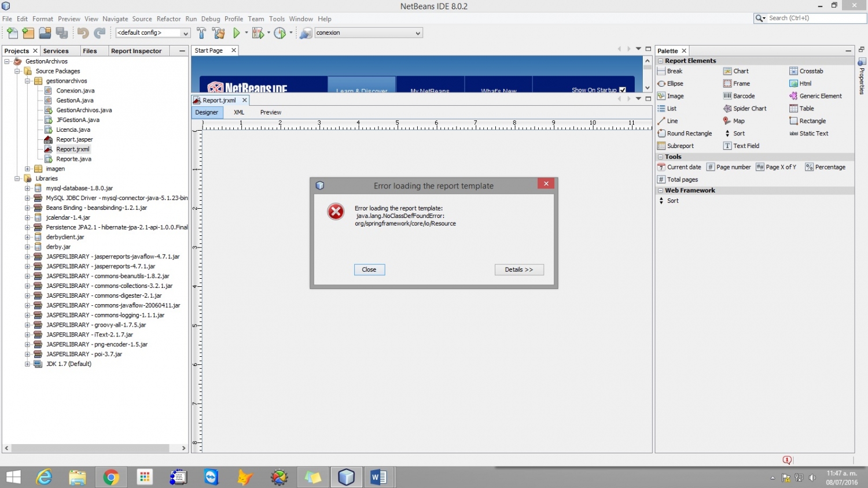
Task: Select the Generic Element palette item
Action: pos(816,96)
